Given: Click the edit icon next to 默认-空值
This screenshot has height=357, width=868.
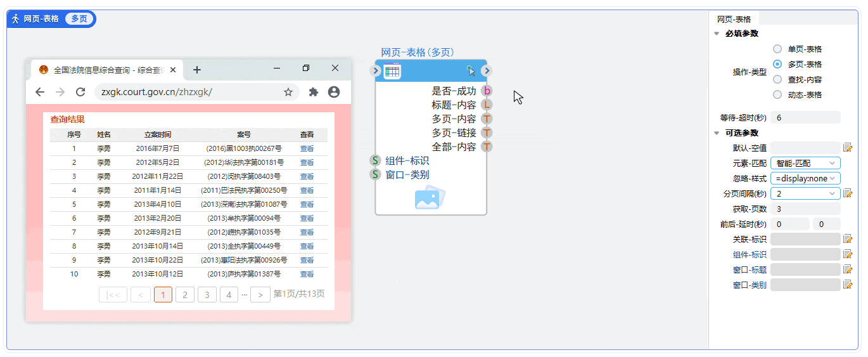Looking at the screenshot, I should 847,148.
